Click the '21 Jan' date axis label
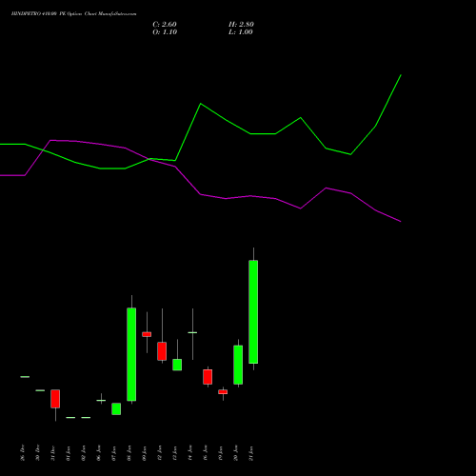476x476 pixels. point(251,453)
